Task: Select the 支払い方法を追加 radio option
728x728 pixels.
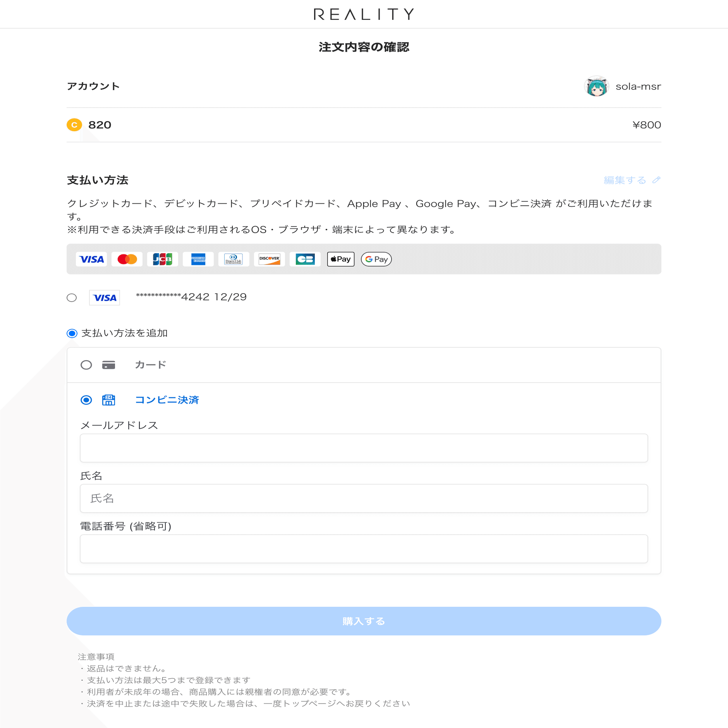Action: click(x=71, y=333)
